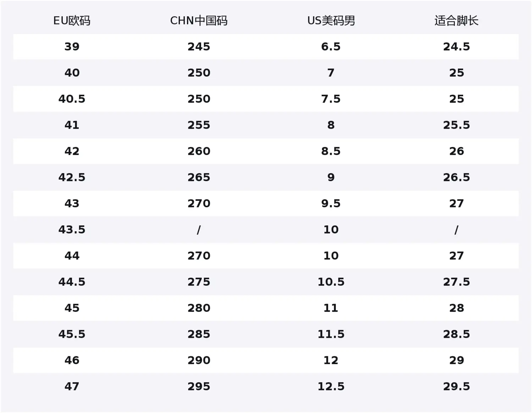Click CHN size 295 cell
This screenshot has height=413, width=532.
[199, 386]
